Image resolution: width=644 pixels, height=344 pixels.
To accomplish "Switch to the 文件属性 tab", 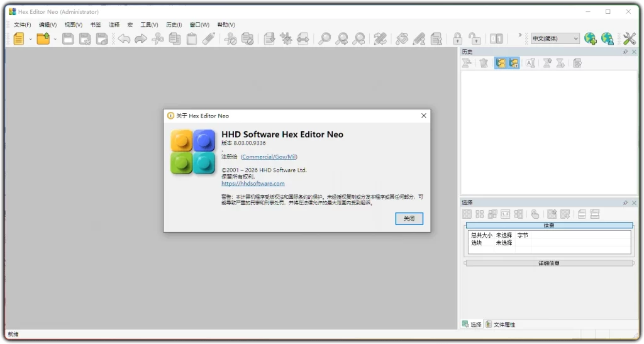I will (501, 325).
